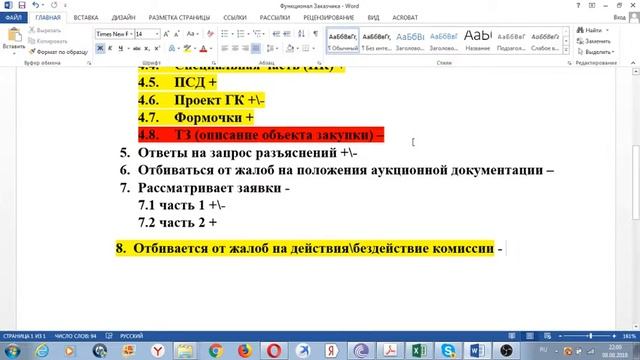Viewport: 640px width, 360px height.
Task: Save the document with the floppy icon
Action: (x=22, y=5)
